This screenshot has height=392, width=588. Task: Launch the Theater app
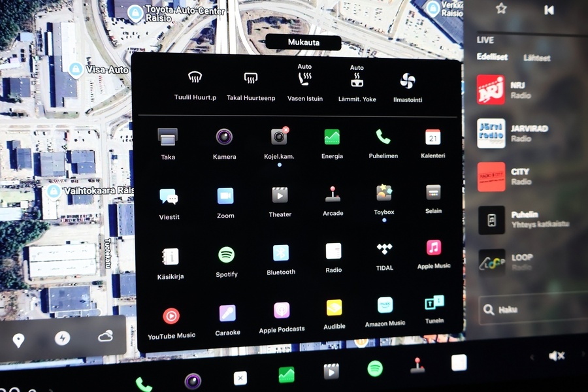pyautogui.click(x=280, y=195)
